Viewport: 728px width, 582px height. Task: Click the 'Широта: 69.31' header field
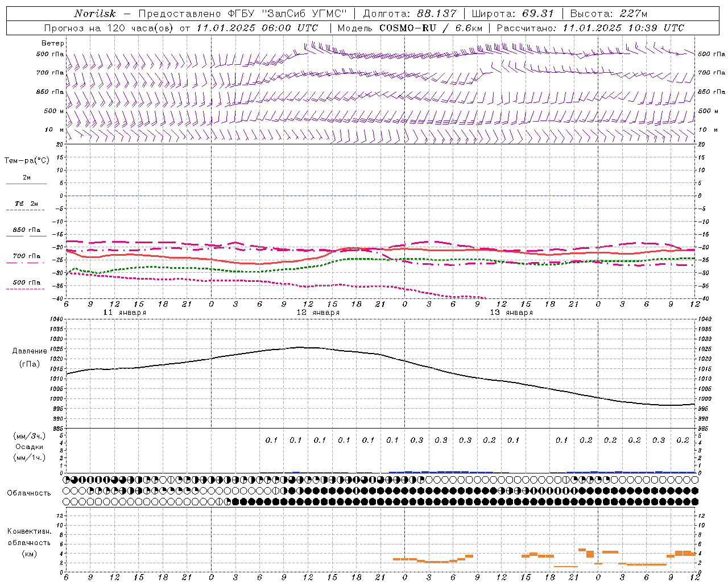[513, 14]
